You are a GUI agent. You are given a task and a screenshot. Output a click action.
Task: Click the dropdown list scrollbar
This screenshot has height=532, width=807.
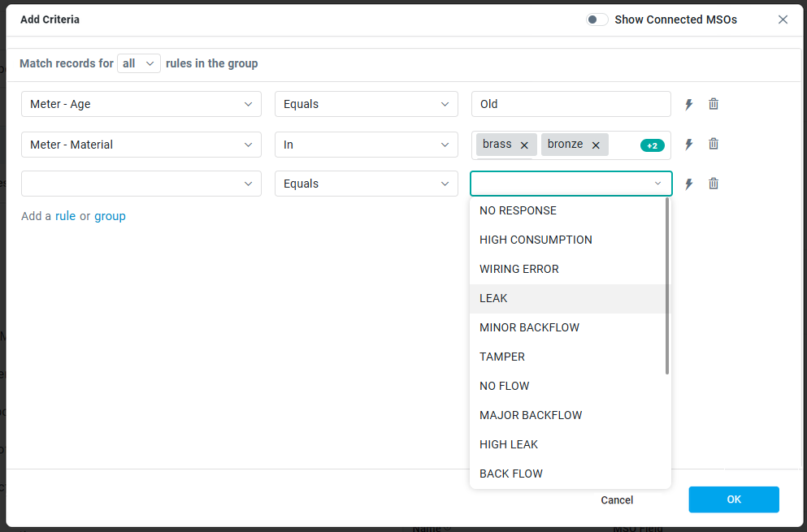click(x=667, y=284)
